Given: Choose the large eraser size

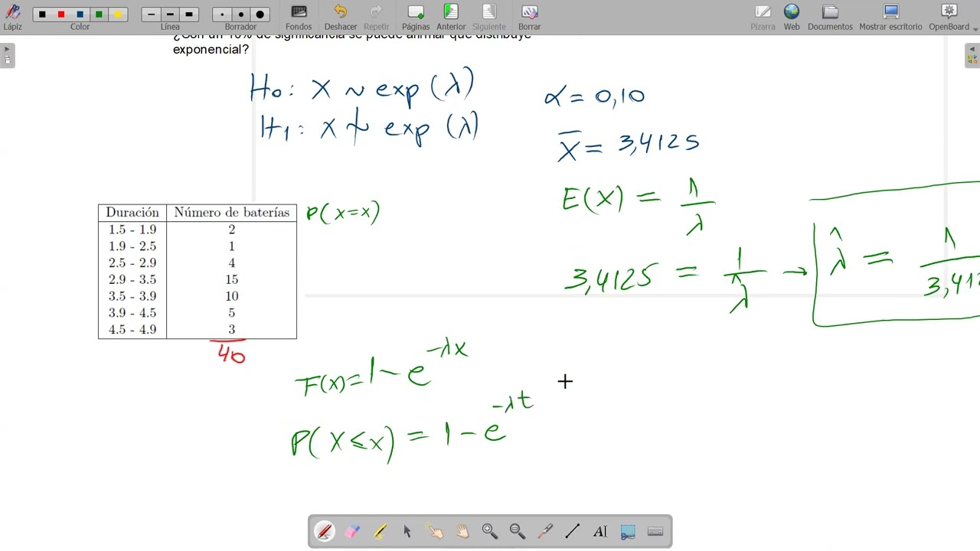Looking at the screenshot, I should coord(260,15).
